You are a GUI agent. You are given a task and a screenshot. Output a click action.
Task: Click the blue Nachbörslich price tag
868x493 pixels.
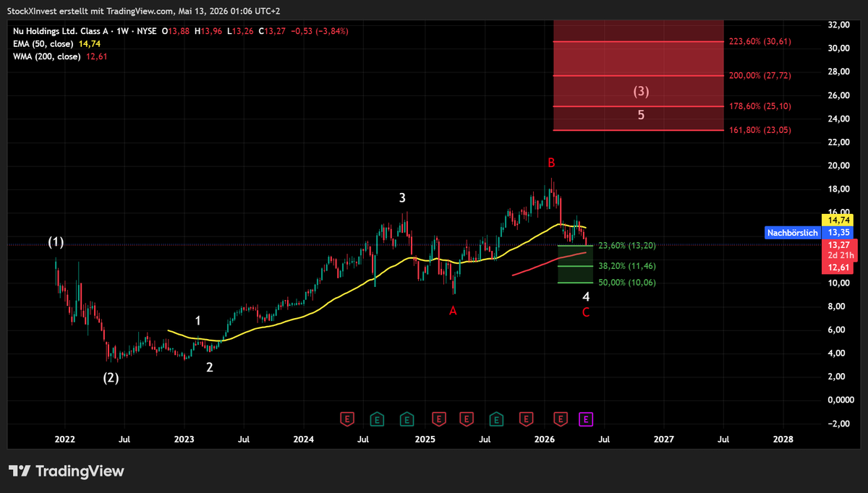(x=793, y=232)
